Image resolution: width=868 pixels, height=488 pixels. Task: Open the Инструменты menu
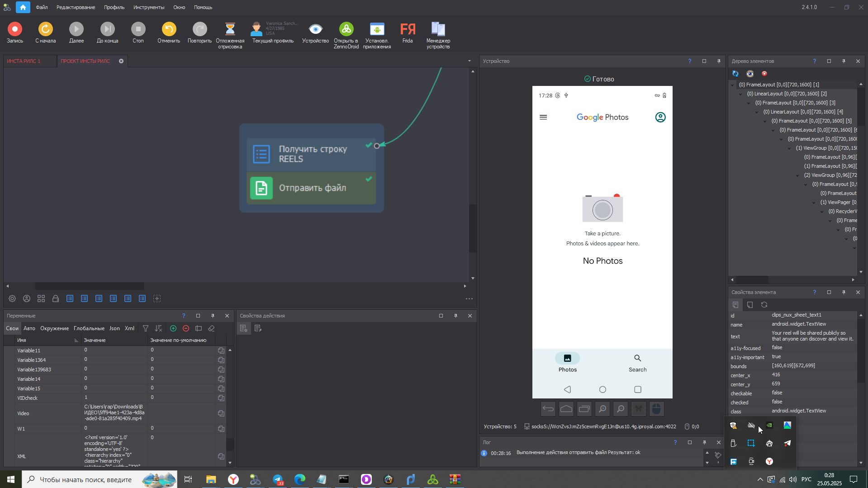(148, 7)
